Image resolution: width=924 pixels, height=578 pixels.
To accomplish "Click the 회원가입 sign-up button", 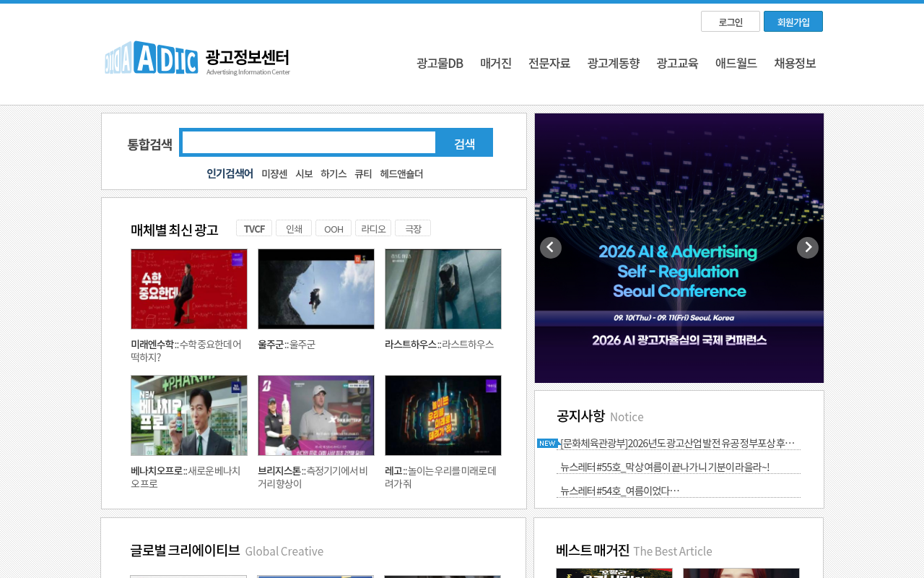I will (793, 22).
